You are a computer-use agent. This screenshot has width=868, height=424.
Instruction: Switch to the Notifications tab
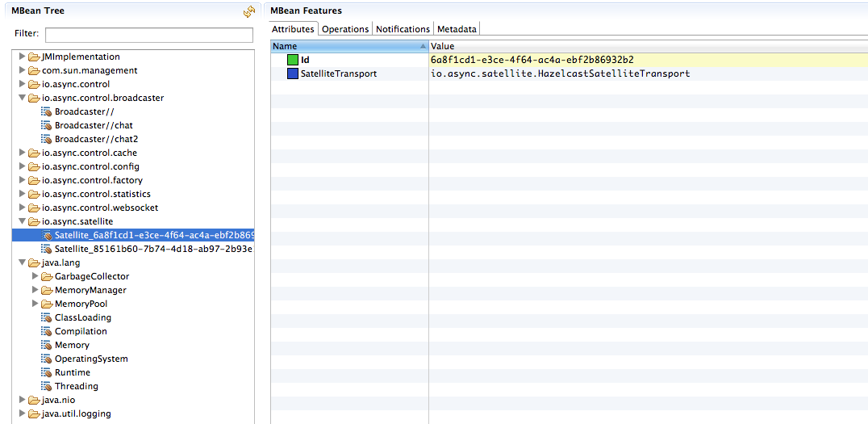tap(403, 29)
